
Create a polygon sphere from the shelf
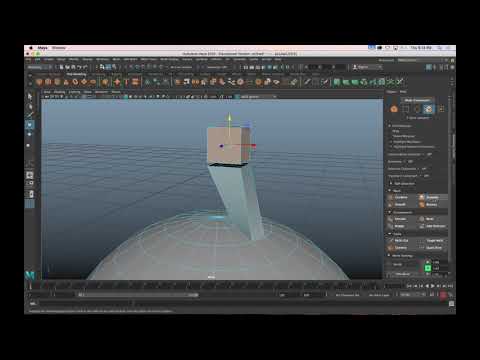coord(39,82)
